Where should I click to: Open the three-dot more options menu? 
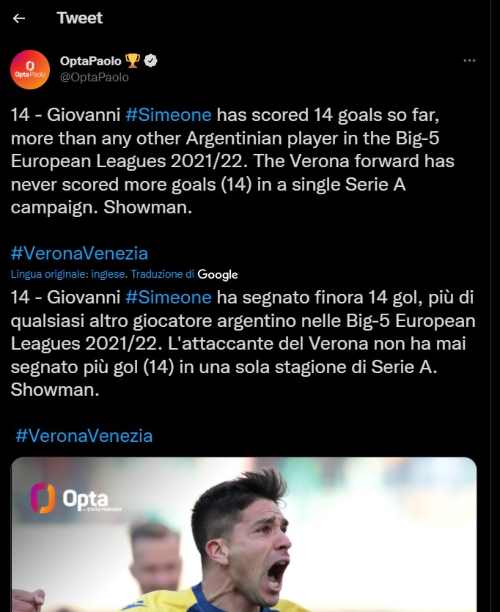pos(469,60)
